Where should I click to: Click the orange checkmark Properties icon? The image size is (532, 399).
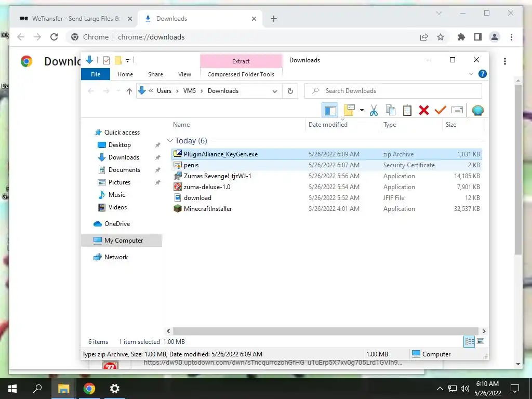coord(441,110)
